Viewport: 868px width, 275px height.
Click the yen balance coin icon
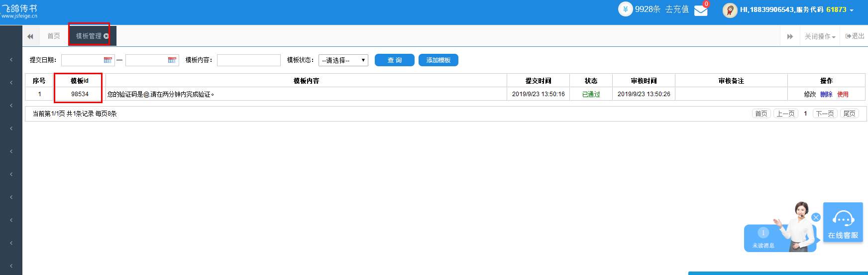625,9
